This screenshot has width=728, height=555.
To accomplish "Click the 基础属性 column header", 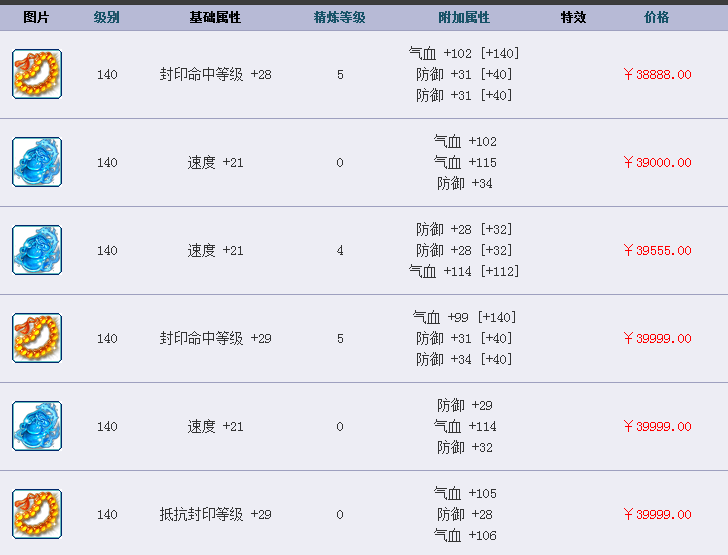I will [215, 18].
